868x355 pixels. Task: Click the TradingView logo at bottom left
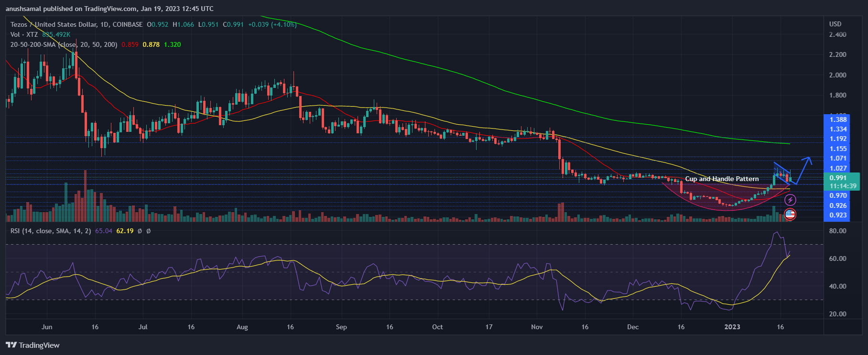click(x=33, y=345)
